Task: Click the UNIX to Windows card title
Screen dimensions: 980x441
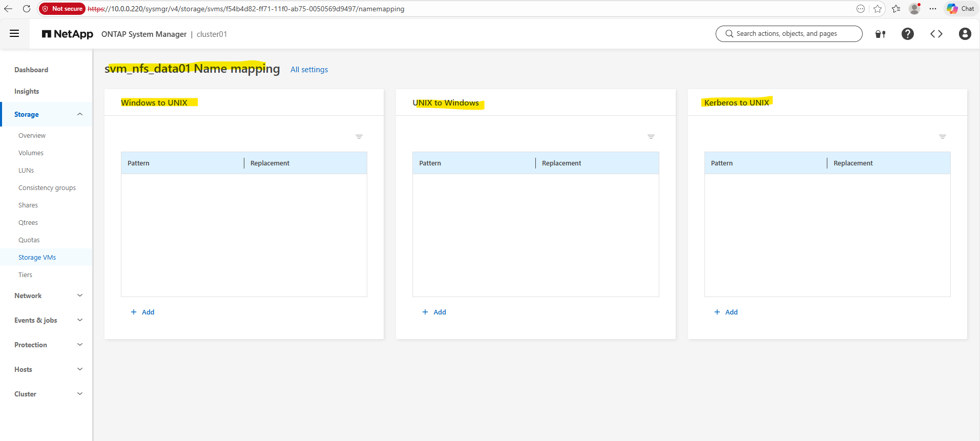Action: 446,103
